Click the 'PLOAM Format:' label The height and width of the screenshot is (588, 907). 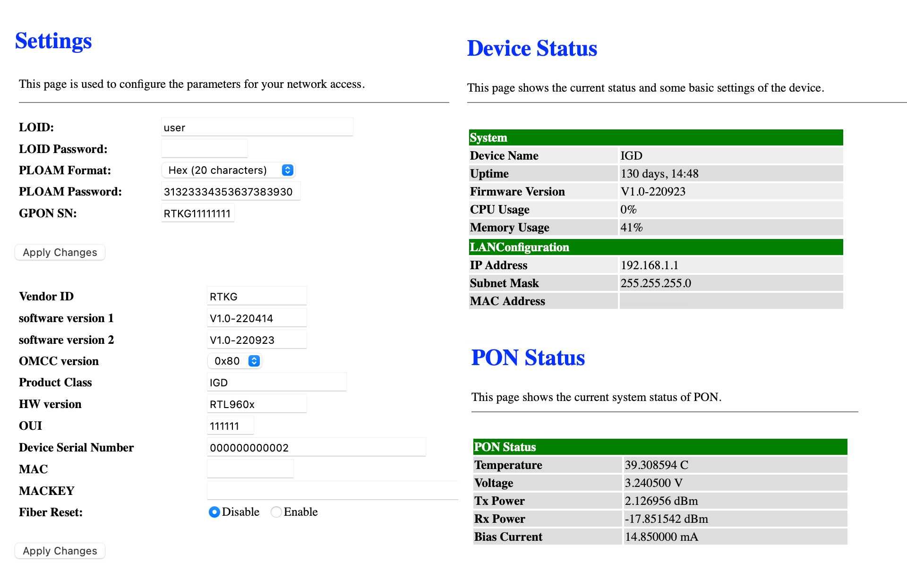pyautogui.click(x=65, y=170)
